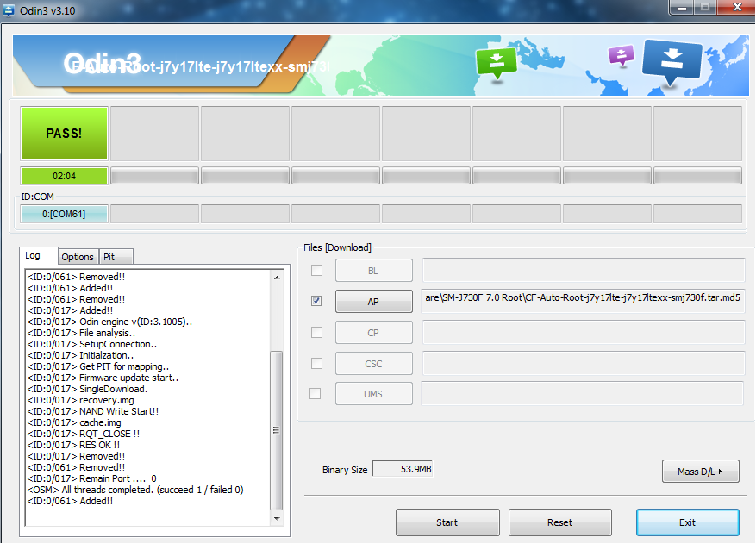This screenshot has width=756, height=544.
Task: Click log line 'File analysis..'
Action: pyautogui.click(x=82, y=333)
